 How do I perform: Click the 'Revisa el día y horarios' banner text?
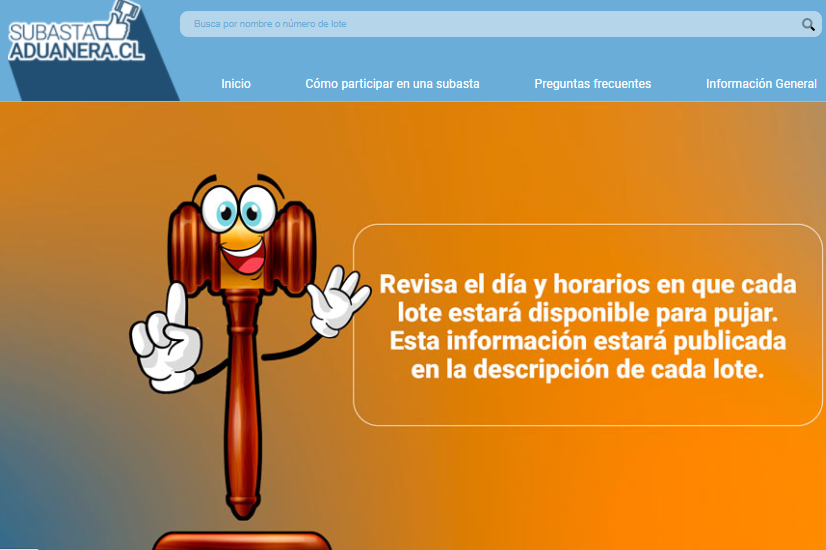click(587, 327)
